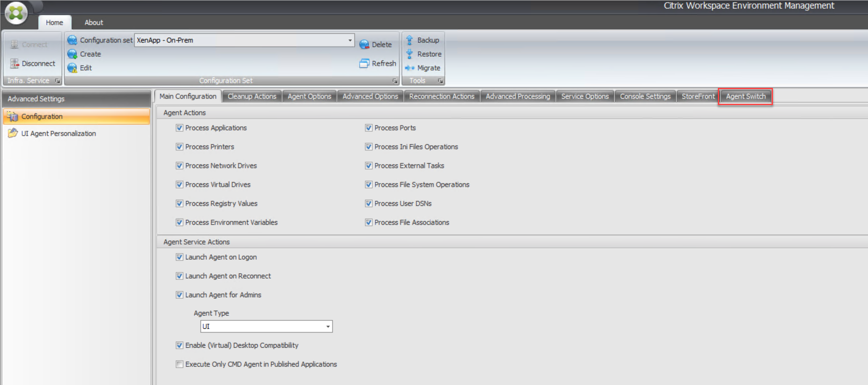Click the Create button label

click(90, 54)
